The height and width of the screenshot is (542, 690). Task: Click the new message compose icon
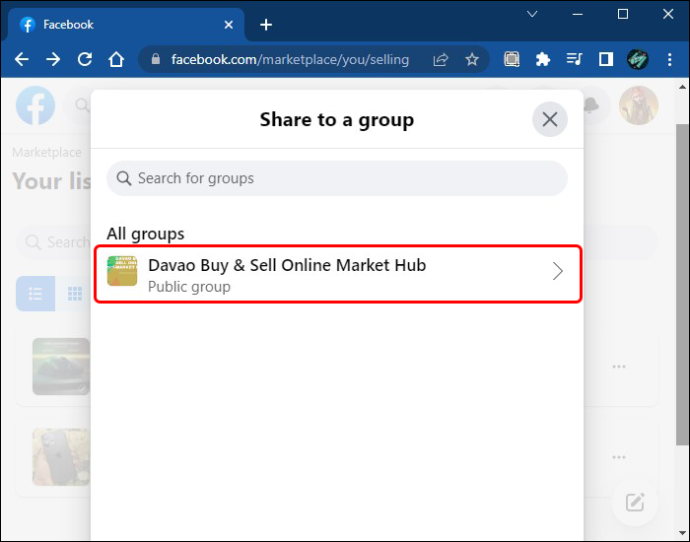point(635,502)
